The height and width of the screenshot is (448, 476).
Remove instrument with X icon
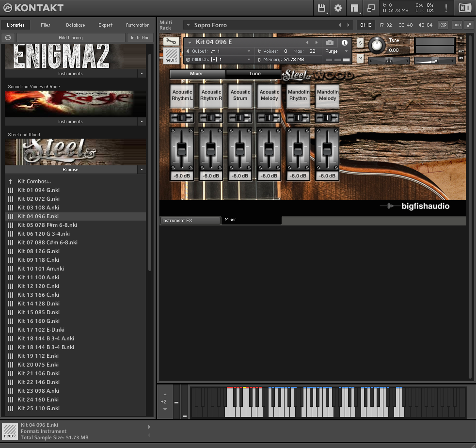[x=461, y=38]
